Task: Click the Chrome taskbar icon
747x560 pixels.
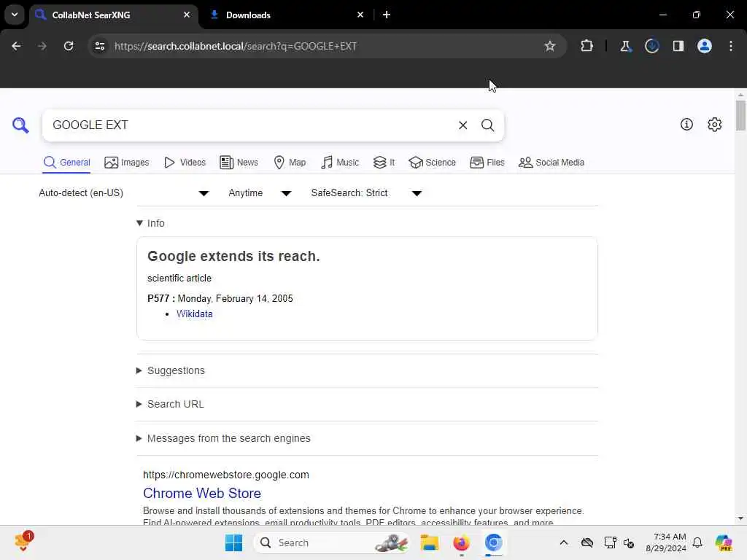Action: (x=494, y=542)
